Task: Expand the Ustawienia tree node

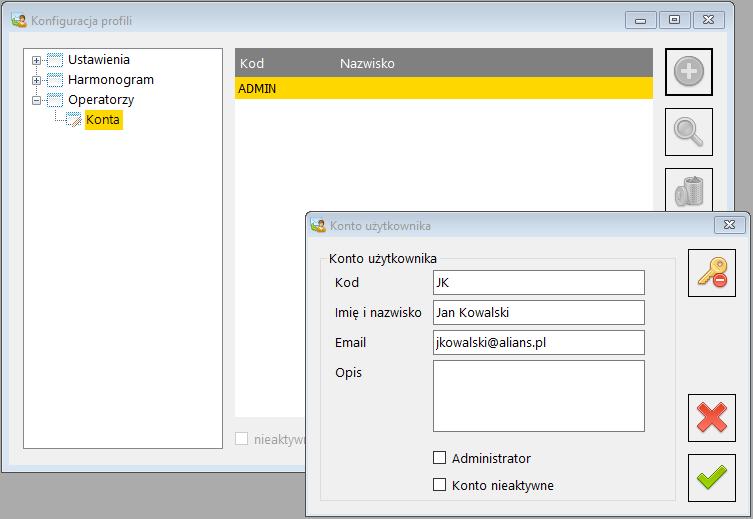Action: [x=36, y=60]
